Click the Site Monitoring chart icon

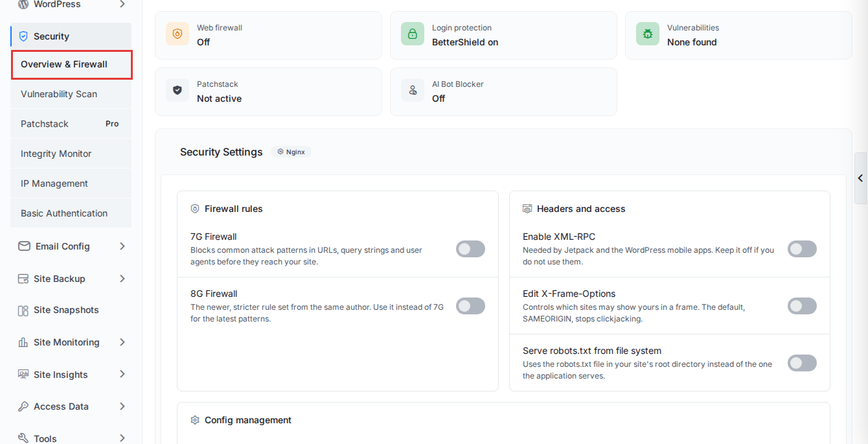click(x=23, y=342)
